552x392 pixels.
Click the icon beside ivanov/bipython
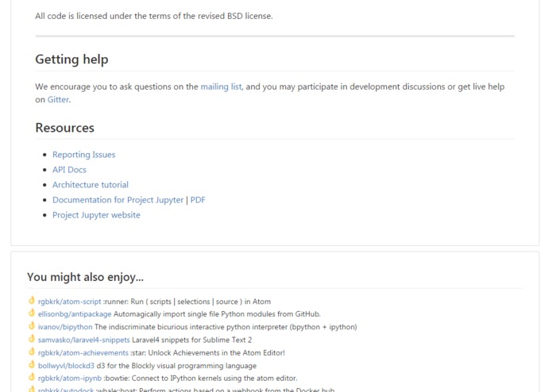coord(32,326)
